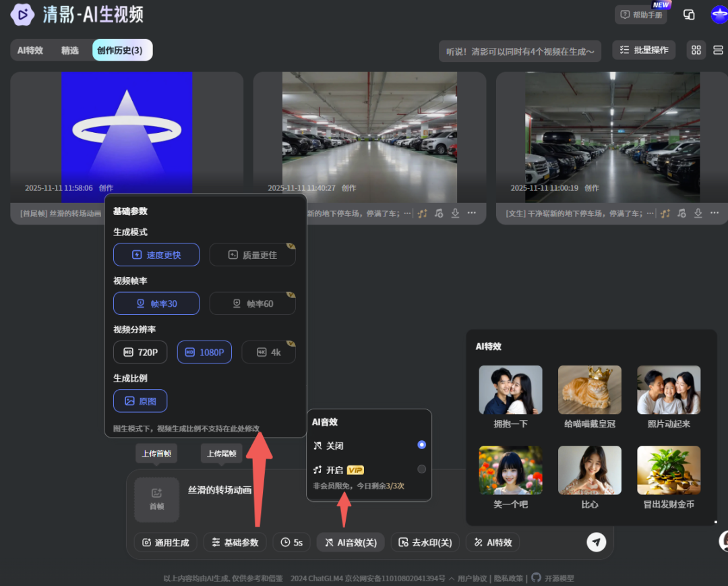The width and height of the screenshot is (728, 586).
Task: Select the 速度更快 generation mode
Action: click(x=156, y=255)
